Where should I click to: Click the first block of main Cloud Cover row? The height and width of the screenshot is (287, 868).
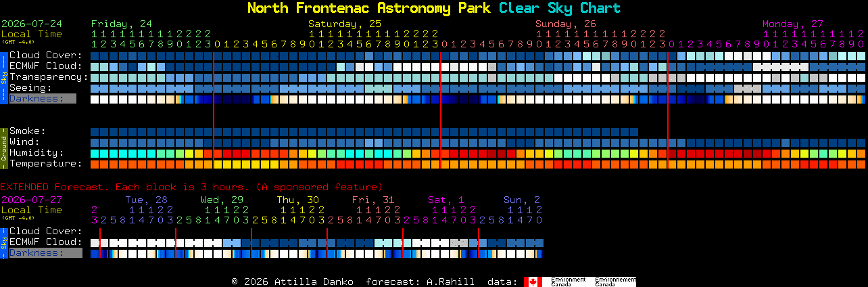click(x=95, y=56)
